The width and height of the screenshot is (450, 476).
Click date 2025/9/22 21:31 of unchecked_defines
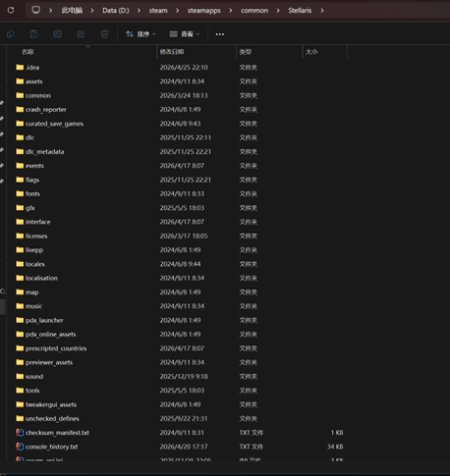184,418
